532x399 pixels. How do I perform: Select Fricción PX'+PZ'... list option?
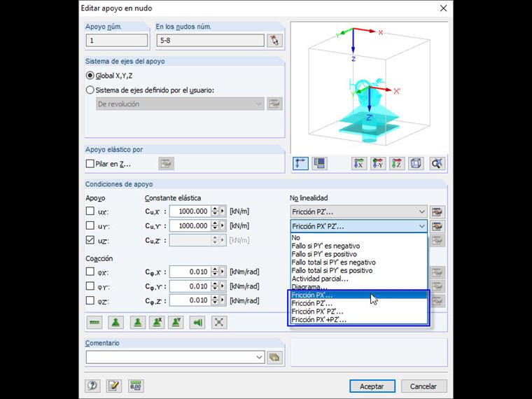click(359, 320)
